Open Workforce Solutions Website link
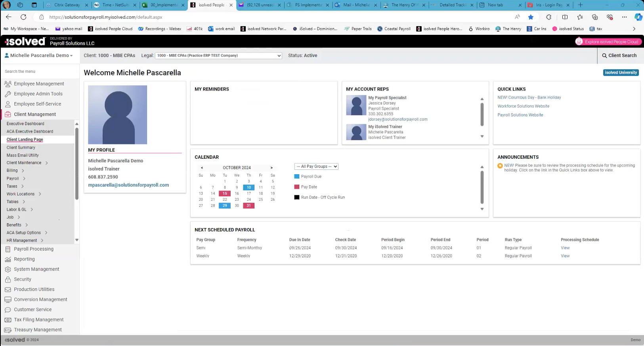Image resolution: width=644 pixels, height=346 pixels. (523, 106)
